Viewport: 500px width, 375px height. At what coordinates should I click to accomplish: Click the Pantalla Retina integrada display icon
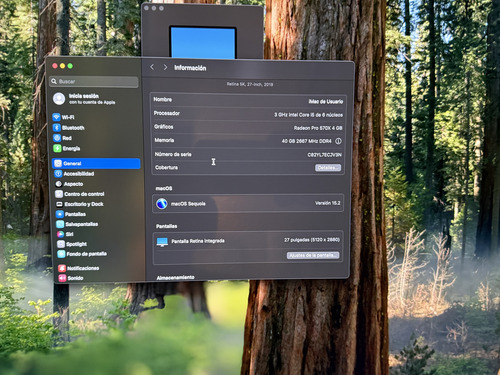[x=162, y=242]
